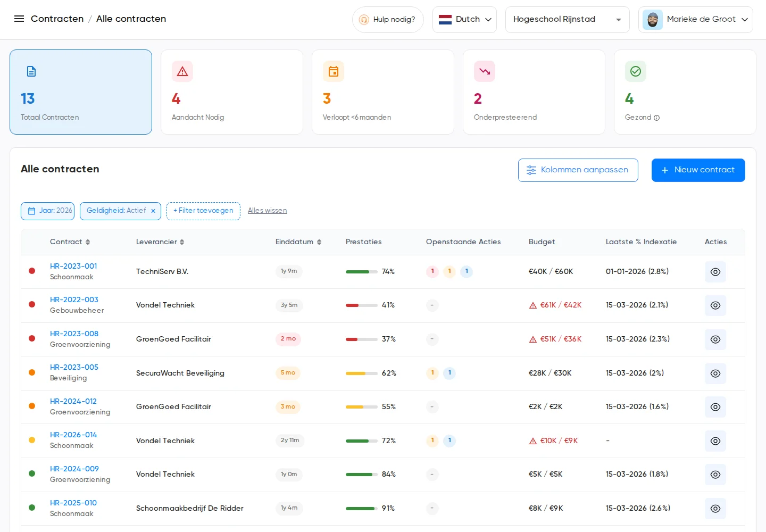
Task: Select the Totaal Contracten card
Action: point(81,92)
